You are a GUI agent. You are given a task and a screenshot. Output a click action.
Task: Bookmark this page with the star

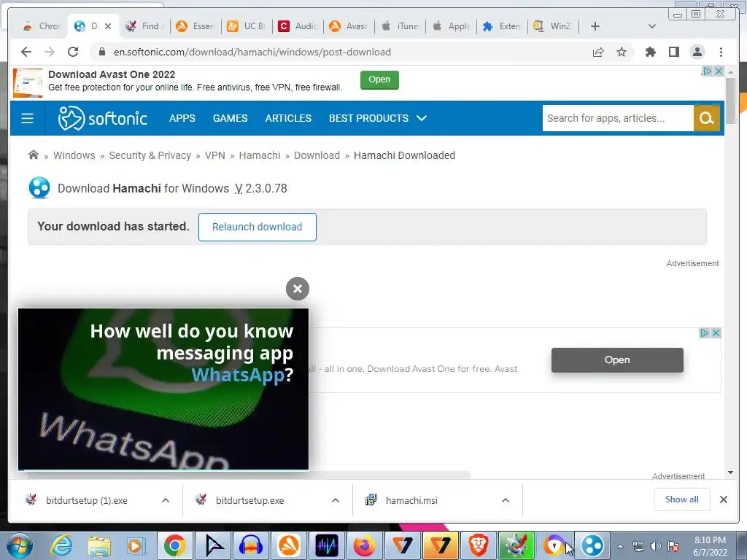622,52
